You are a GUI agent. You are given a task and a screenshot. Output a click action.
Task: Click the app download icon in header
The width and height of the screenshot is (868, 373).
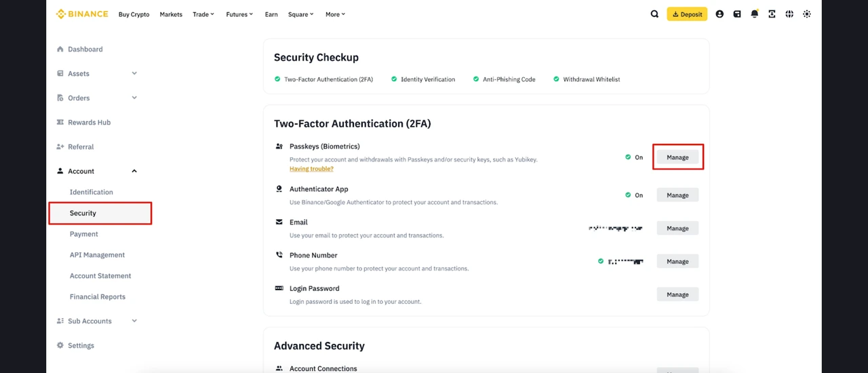point(772,14)
